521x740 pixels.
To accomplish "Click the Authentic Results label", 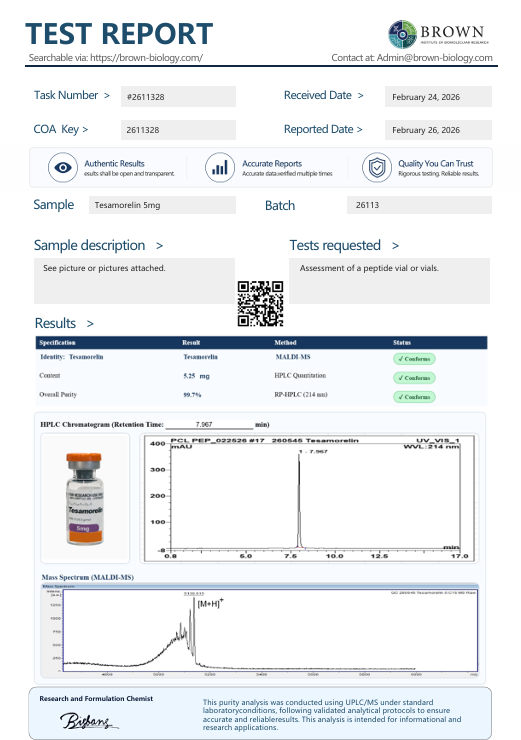I will click(x=114, y=163).
